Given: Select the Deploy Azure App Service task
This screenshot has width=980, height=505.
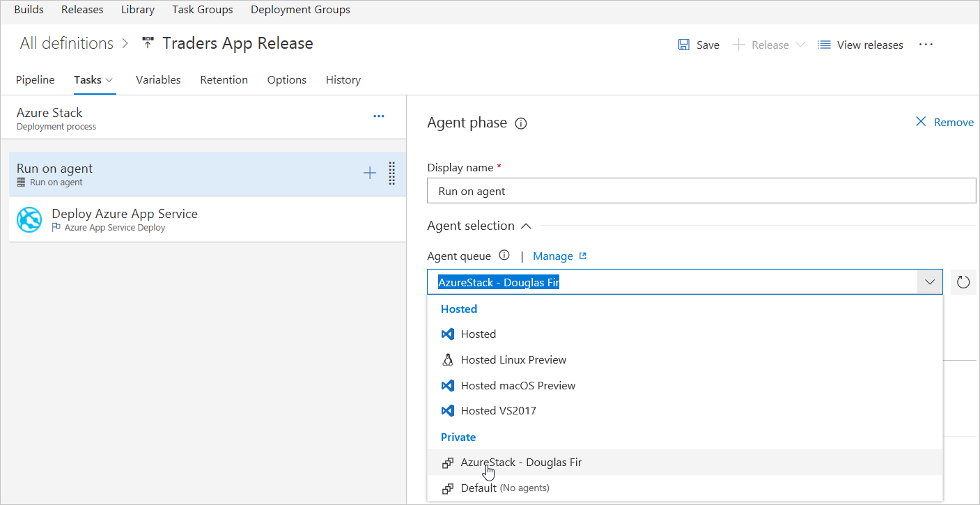Looking at the screenshot, I should tap(208, 219).
